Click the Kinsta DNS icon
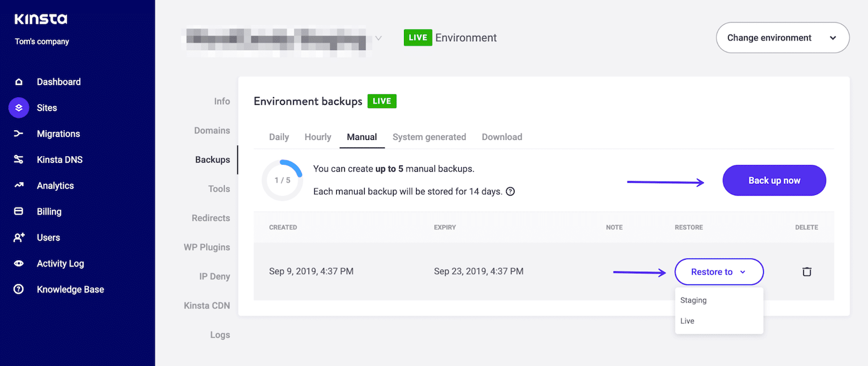Viewport: 868px width, 366px height. (20, 160)
